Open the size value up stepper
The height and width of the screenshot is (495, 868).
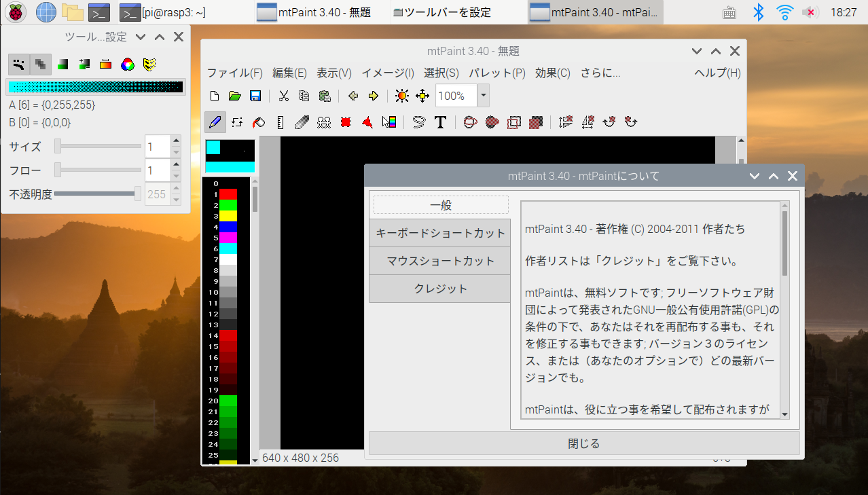point(175,142)
